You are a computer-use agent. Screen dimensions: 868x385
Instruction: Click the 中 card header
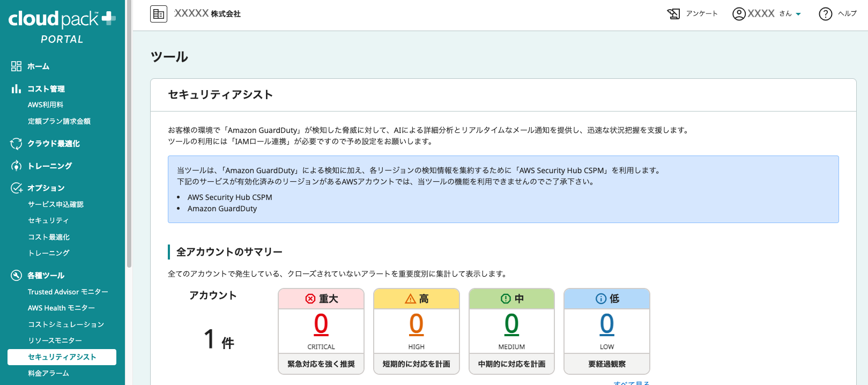coord(512,299)
